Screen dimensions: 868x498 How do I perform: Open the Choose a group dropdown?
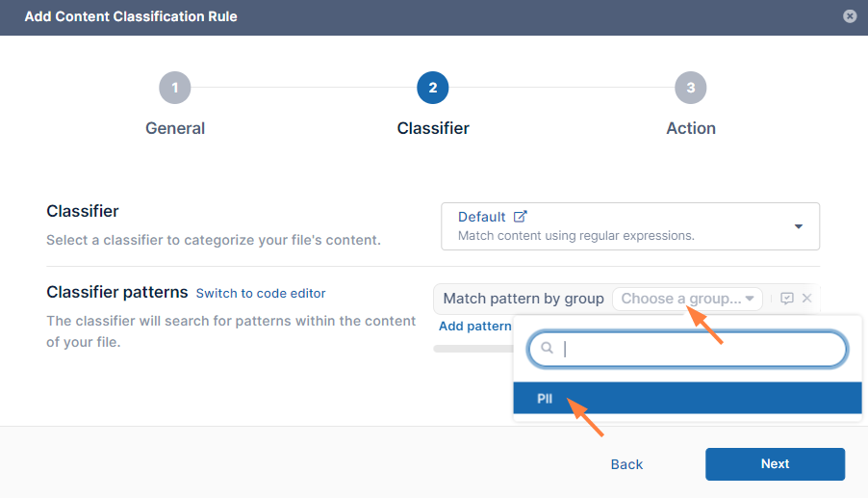687,299
